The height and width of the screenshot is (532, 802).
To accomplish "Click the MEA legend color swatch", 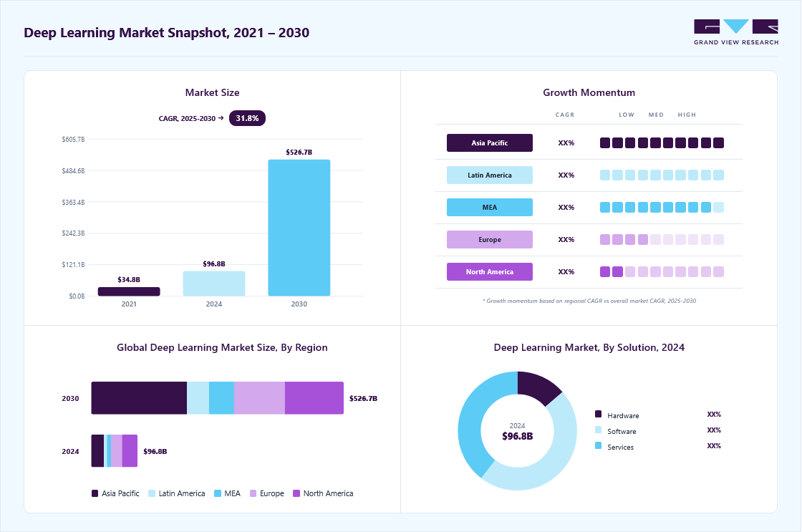I will 218,493.
